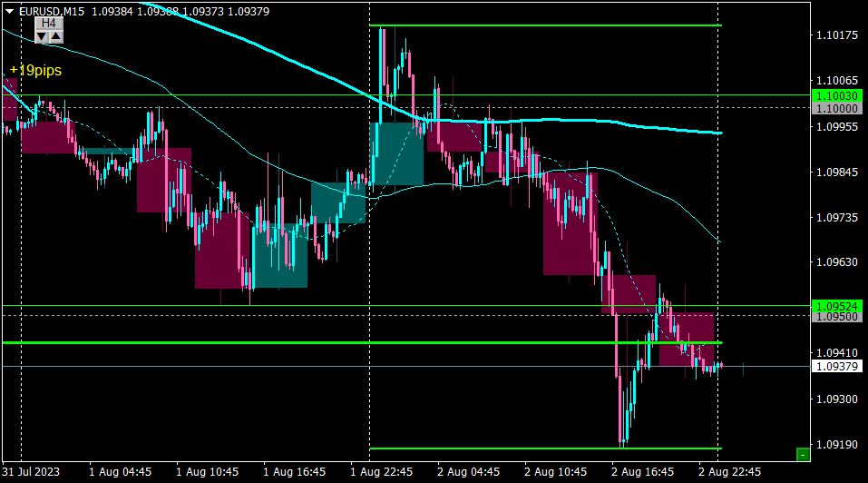
Task: Click the 2 Aug 22:45 time label
Action: (x=729, y=472)
